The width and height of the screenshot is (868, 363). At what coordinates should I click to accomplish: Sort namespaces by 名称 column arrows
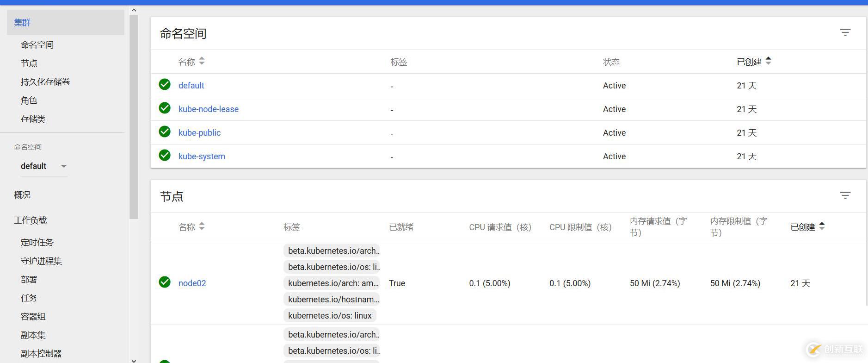point(202,61)
